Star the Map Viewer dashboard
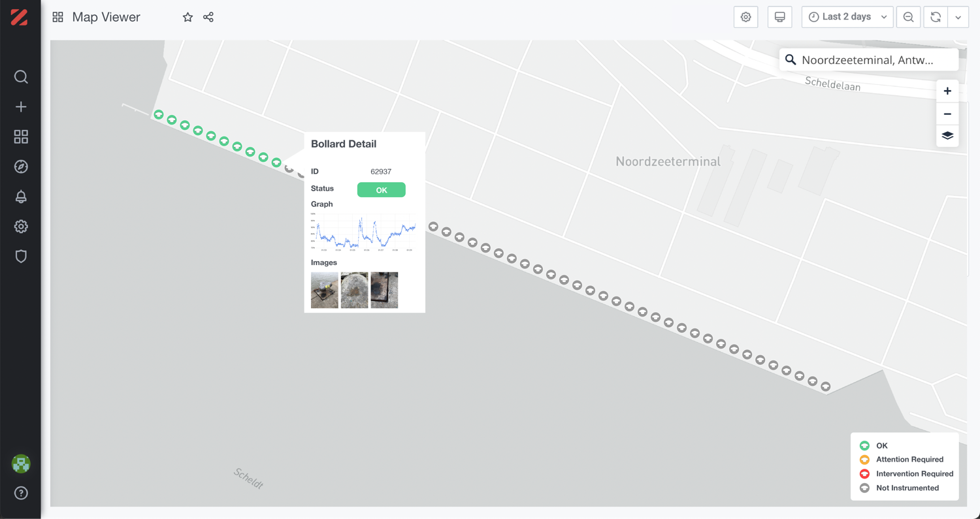 (x=188, y=17)
